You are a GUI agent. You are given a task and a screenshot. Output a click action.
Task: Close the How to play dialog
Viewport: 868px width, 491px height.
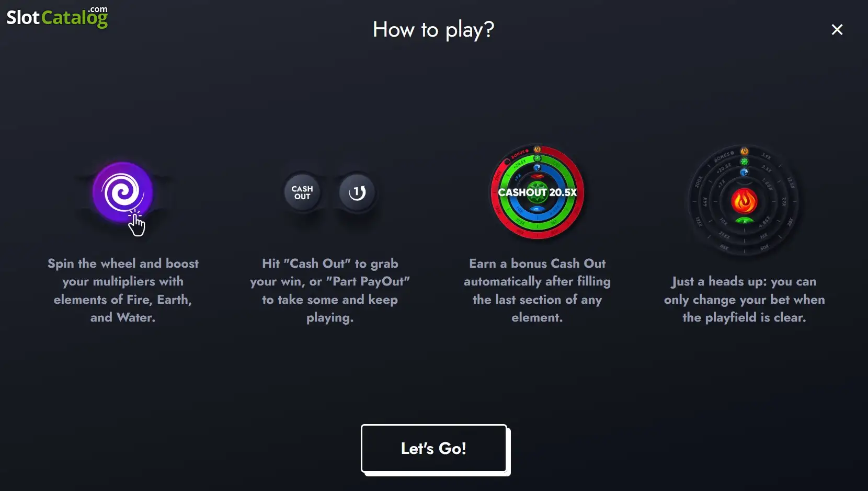tap(837, 30)
